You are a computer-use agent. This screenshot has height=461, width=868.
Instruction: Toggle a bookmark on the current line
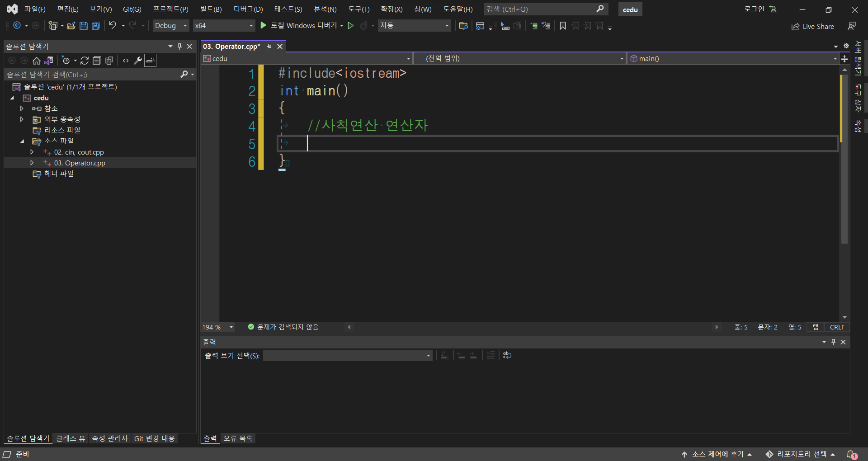(563, 26)
